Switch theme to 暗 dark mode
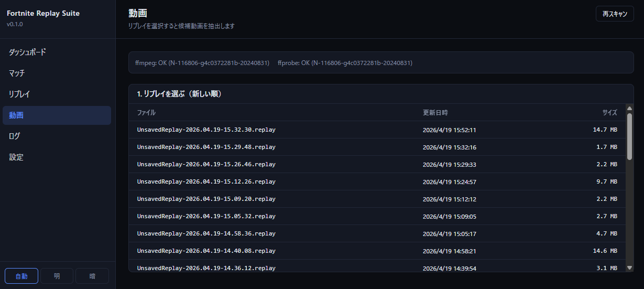 click(x=92, y=276)
